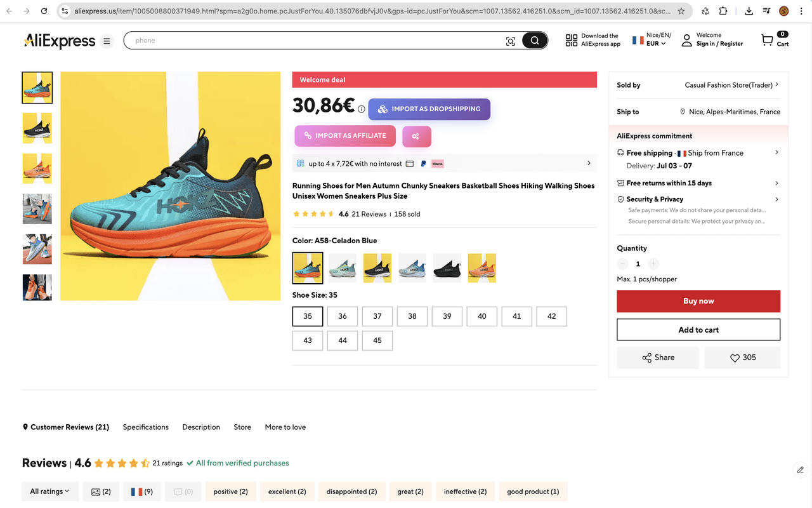Screen dimensions: 812x508
Task: Click the QR code to download AliExpress app
Action: pos(570,39)
